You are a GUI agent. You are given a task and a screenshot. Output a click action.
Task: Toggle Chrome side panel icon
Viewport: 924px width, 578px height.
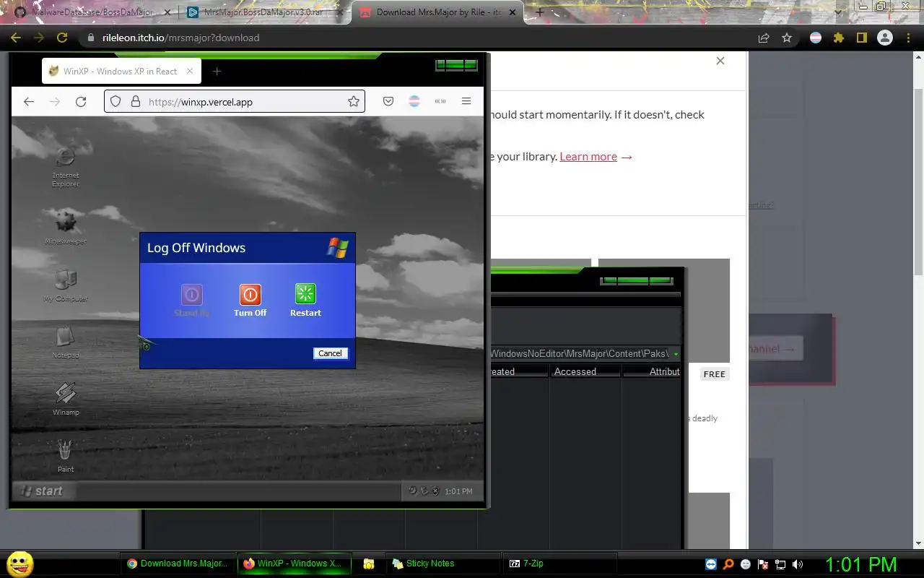click(861, 38)
